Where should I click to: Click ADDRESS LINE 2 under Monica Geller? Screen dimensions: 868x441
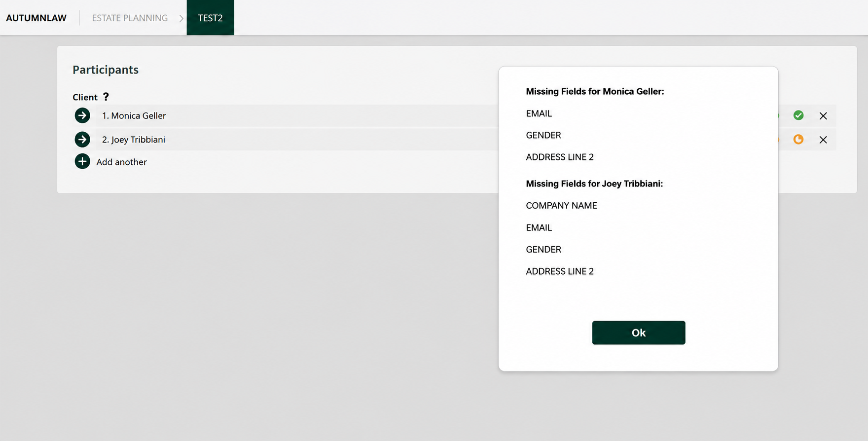point(560,157)
